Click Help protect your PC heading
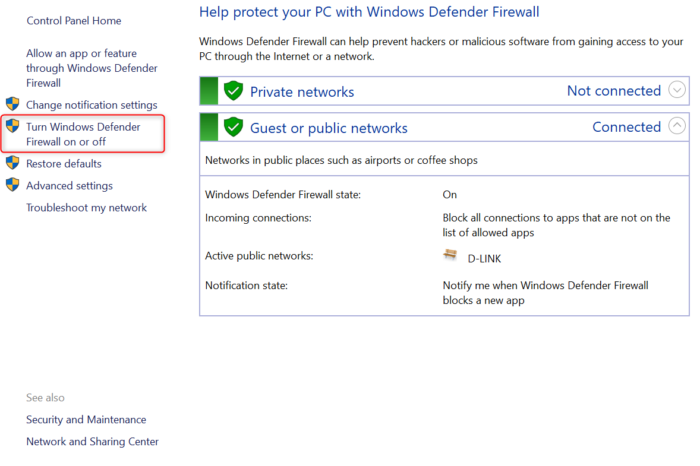 (x=369, y=12)
